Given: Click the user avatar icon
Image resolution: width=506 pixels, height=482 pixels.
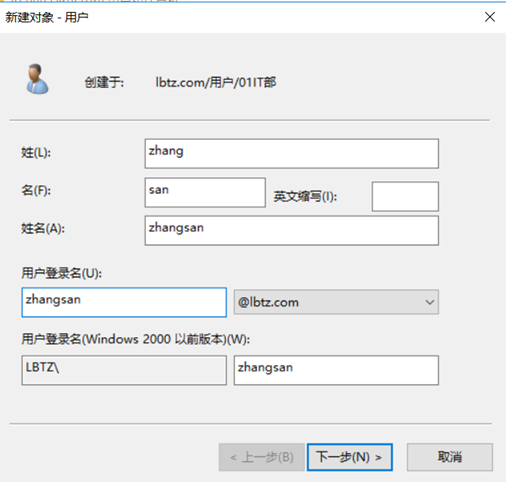Looking at the screenshot, I should (x=37, y=79).
